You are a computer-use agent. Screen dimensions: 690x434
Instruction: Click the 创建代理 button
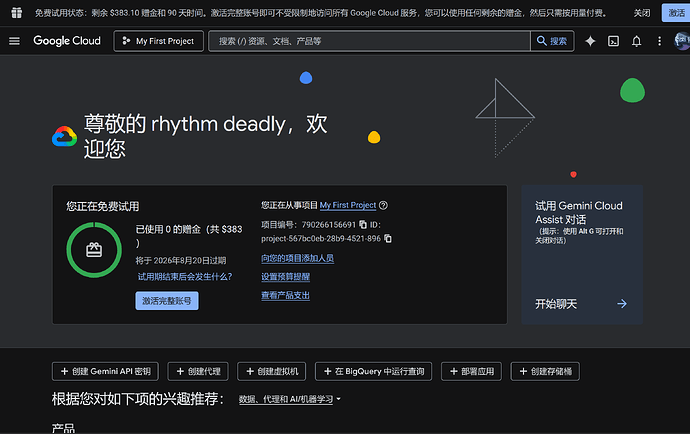click(198, 371)
